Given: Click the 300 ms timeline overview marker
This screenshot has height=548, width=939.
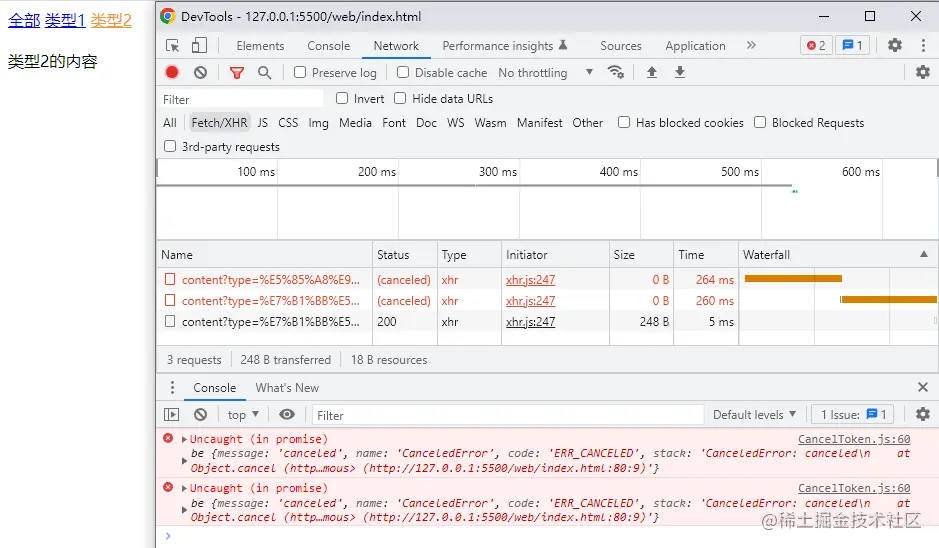Looking at the screenshot, I should 498,172.
